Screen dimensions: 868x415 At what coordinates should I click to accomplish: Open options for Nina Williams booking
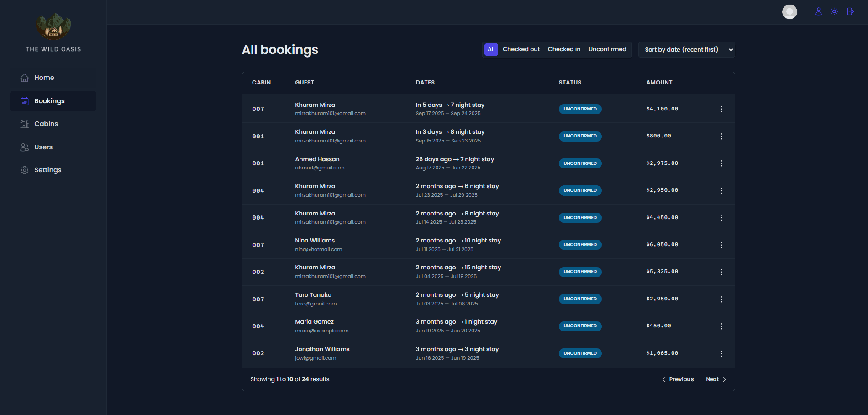721,245
